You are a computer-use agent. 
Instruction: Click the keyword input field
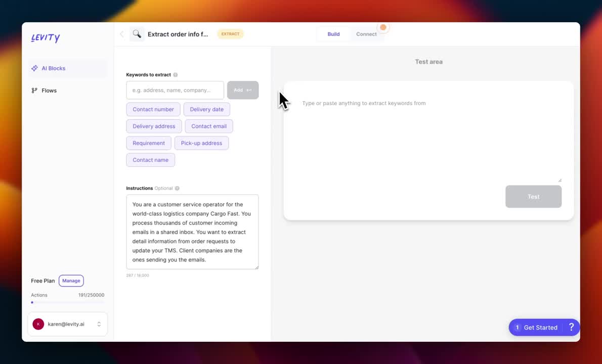click(175, 89)
